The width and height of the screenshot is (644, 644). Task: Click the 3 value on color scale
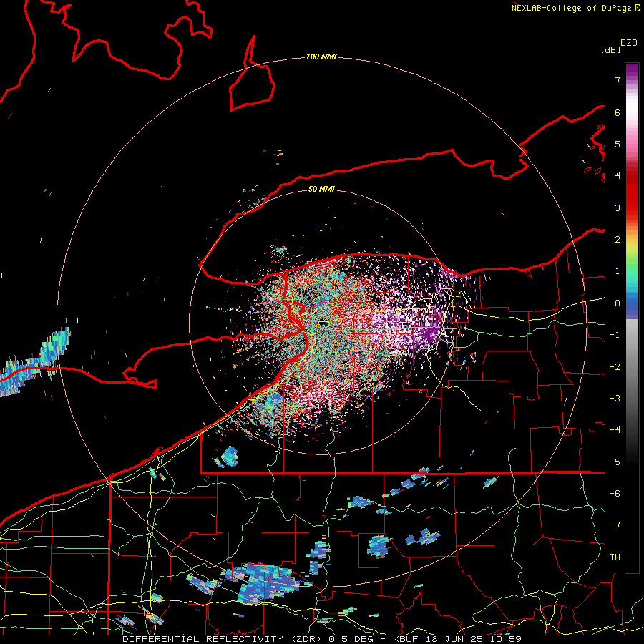click(618, 208)
